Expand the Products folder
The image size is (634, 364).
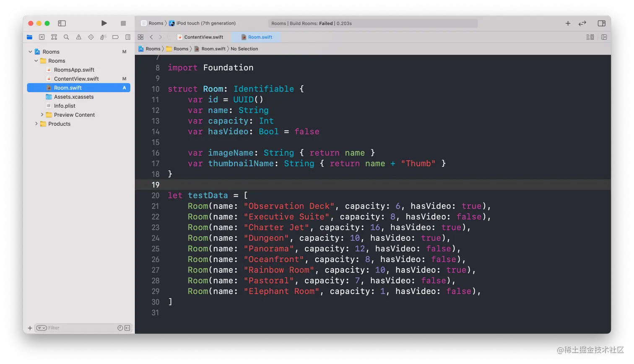(36, 124)
